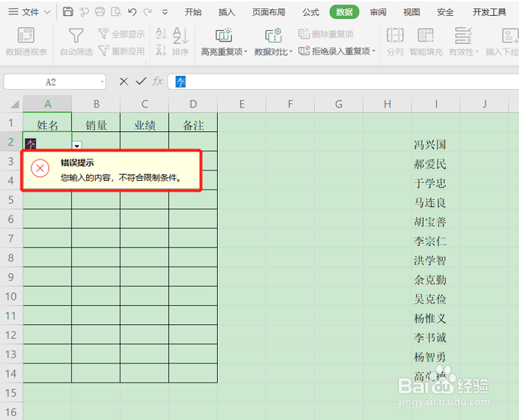The width and height of the screenshot is (519, 420).
Task: Click the cell containing 马连良
Action: [436, 199]
